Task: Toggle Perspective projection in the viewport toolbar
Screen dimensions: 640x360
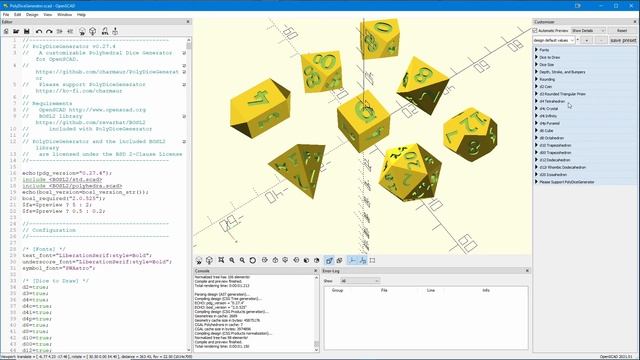Action: 329,260
